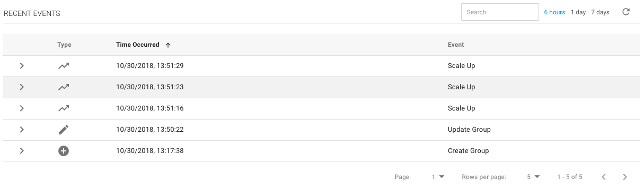This screenshot has height=195, width=644.
Task: Open the Page number dropdown
Action: tap(438, 177)
